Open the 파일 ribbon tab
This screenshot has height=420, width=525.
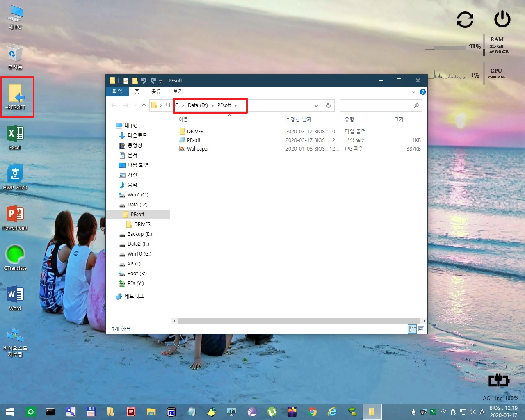tap(117, 91)
